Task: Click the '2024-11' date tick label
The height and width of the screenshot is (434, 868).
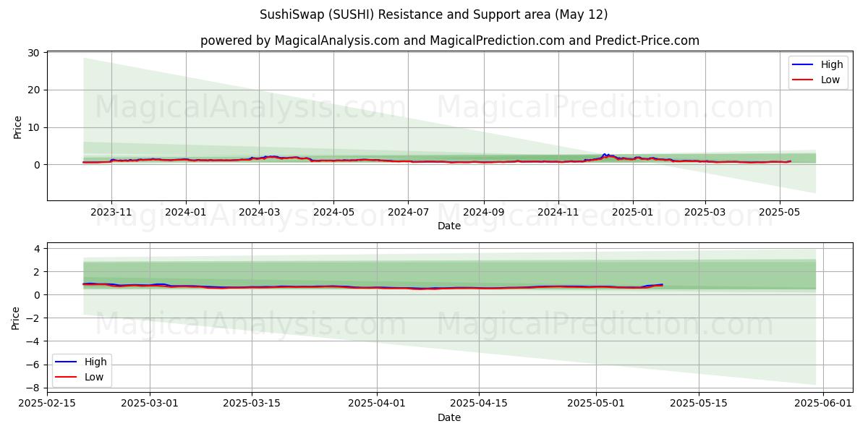Action: click(x=558, y=213)
